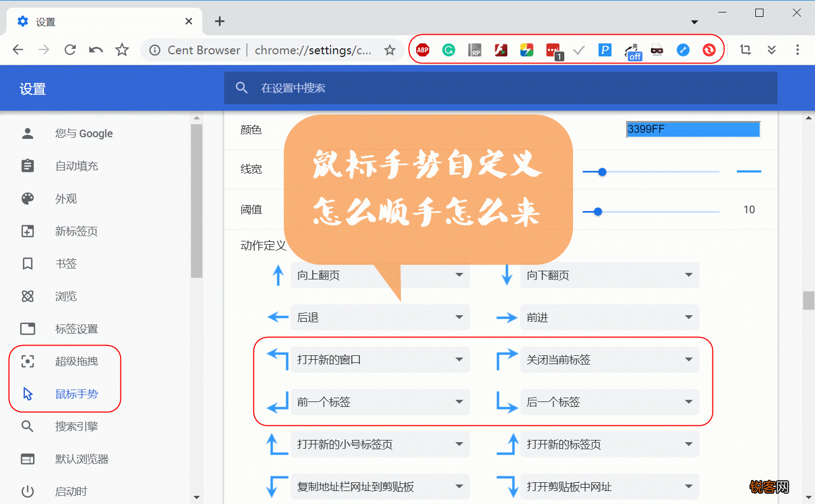Open 书签 settings section
815x504 pixels.
tap(66, 264)
